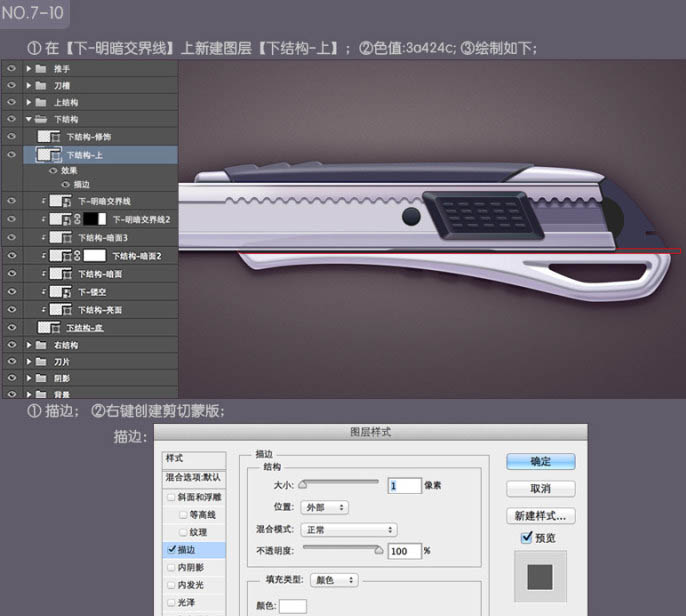Image resolution: width=686 pixels, height=616 pixels.
Task: Expand the 推手 layer group
Action: pyautogui.click(x=28, y=69)
